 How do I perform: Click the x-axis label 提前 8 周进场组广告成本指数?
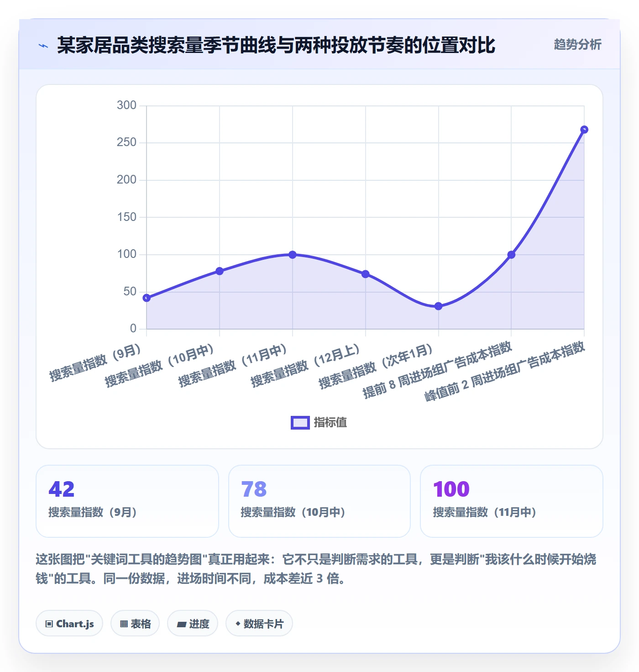pyautogui.click(x=437, y=371)
